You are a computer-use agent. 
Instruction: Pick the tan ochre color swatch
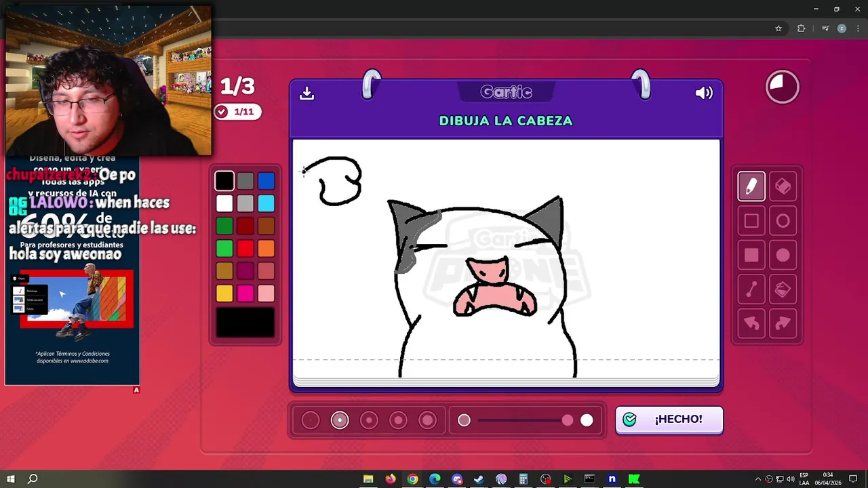(224, 270)
